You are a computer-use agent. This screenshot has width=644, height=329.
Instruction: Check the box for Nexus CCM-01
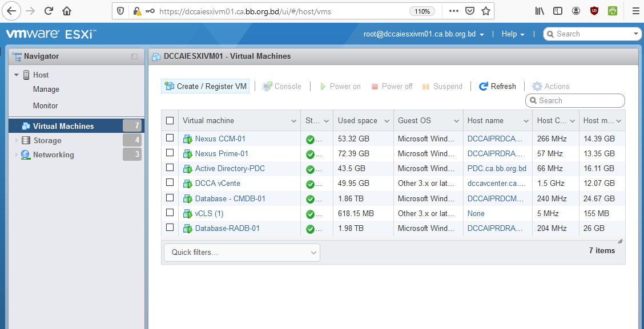(x=170, y=138)
